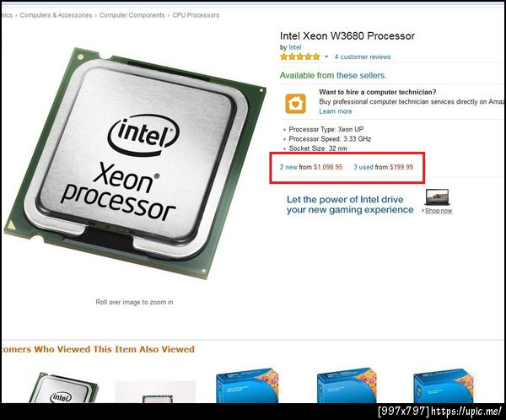Click the laptop icon in Intel ad
This screenshot has height=420, width=506.
point(437,197)
